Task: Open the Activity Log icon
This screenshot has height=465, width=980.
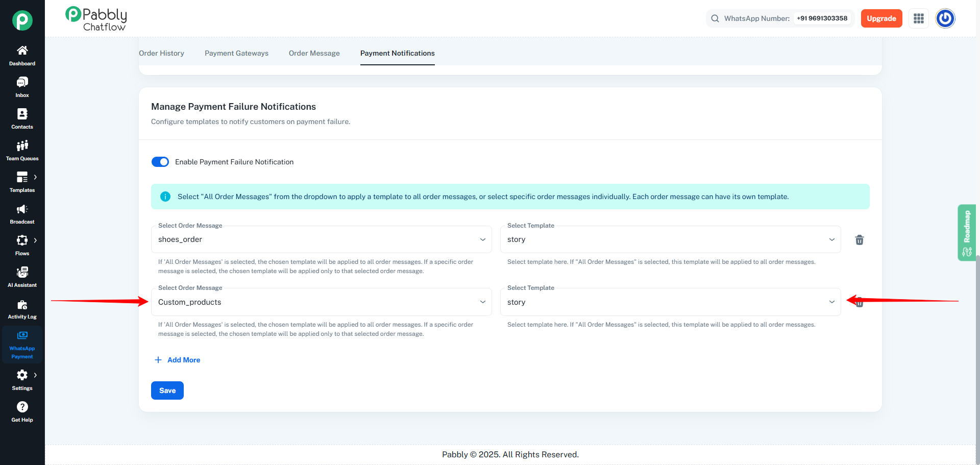Action: [22, 305]
